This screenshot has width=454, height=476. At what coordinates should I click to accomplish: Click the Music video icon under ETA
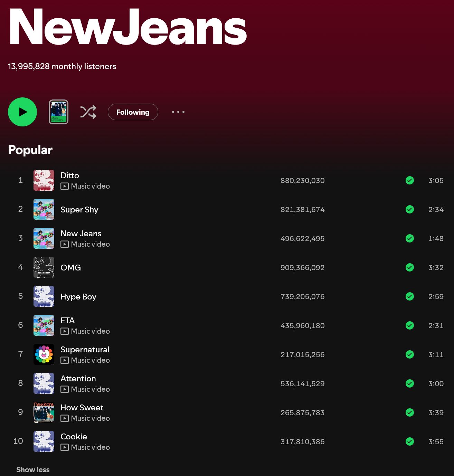tap(64, 331)
